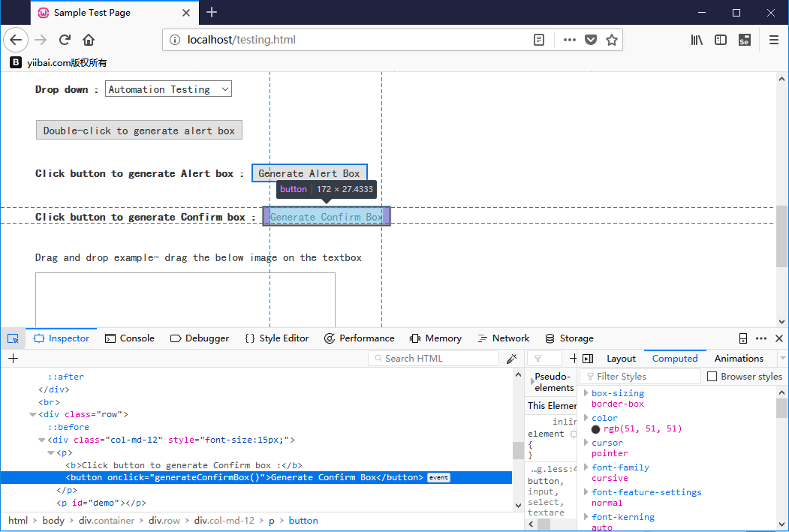Open the Memory tab

[x=435, y=338]
